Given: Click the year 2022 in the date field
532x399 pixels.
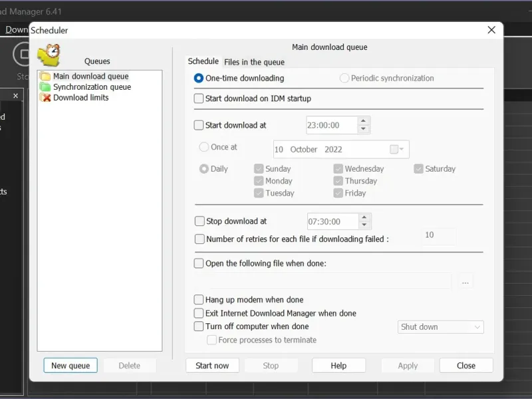Looking at the screenshot, I should click(x=333, y=150).
